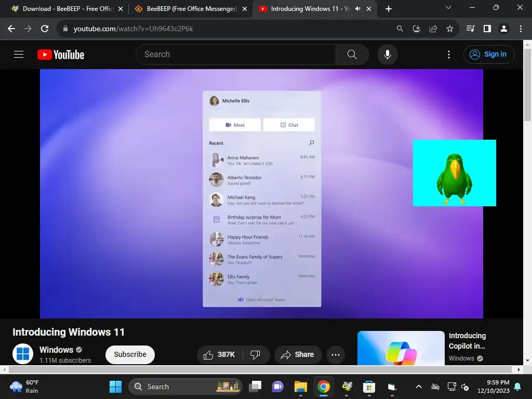Like the video with 387K likes
532x399 pixels.
[220, 354]
